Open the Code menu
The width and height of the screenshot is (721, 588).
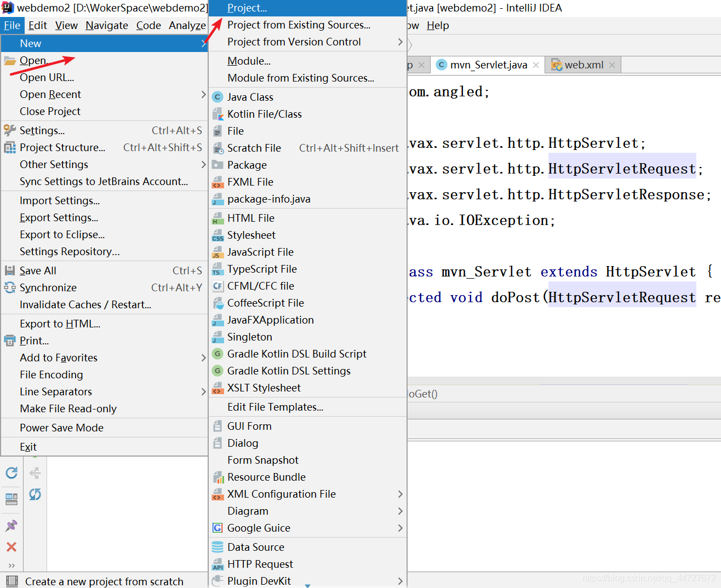148,25
